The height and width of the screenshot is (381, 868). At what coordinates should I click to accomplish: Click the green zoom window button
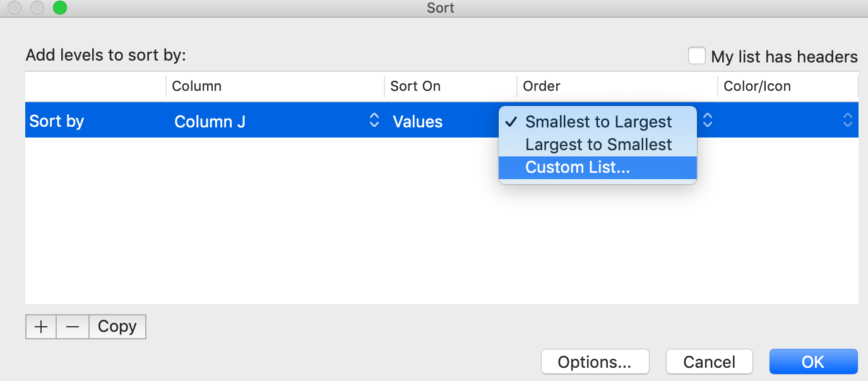click(59, 8)
